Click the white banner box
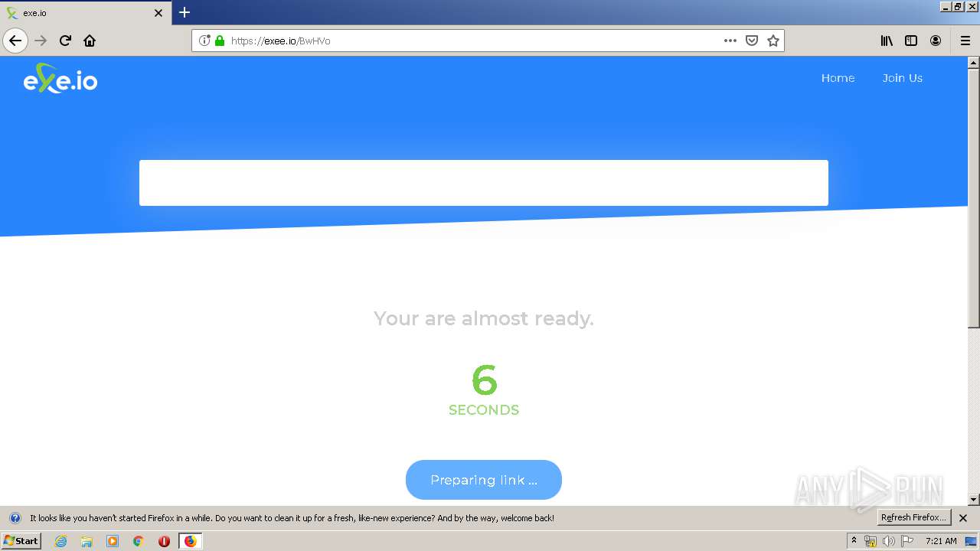Image resolution: width=980 pixels, height=551 pixels. click(x=484, y=183)
